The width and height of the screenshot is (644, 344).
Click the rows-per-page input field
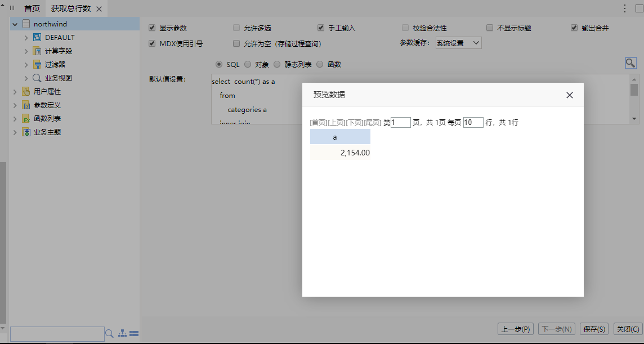[473, 123]
